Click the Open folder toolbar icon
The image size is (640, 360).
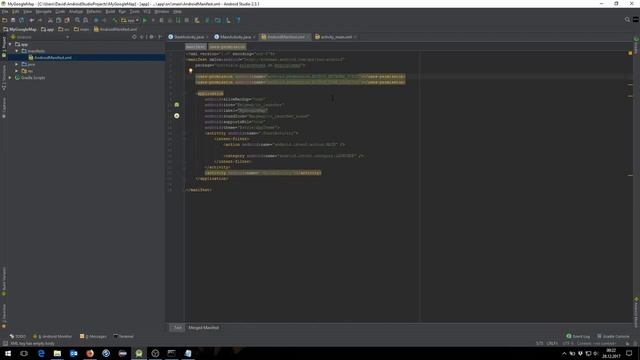point(4,20)
